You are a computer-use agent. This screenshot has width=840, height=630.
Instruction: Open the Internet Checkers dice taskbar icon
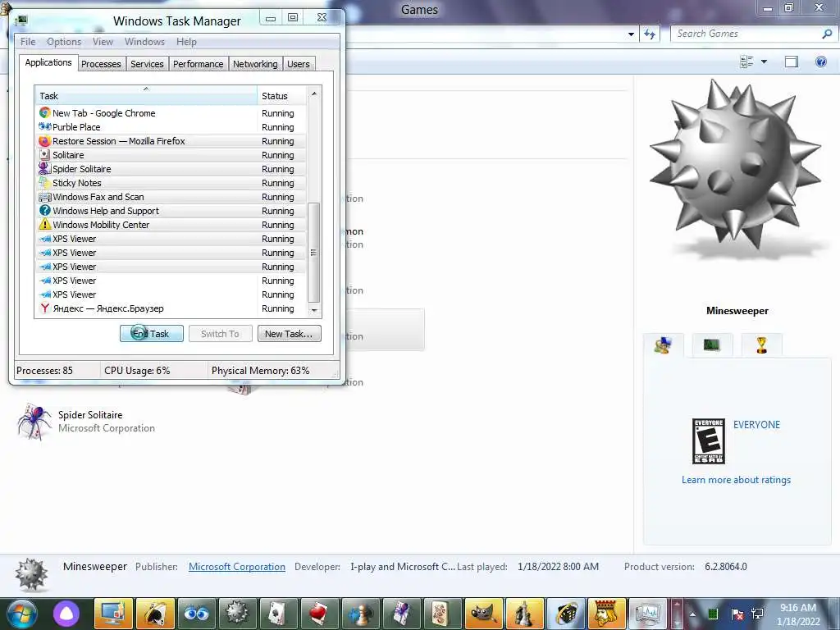click(x=566, y=614)
